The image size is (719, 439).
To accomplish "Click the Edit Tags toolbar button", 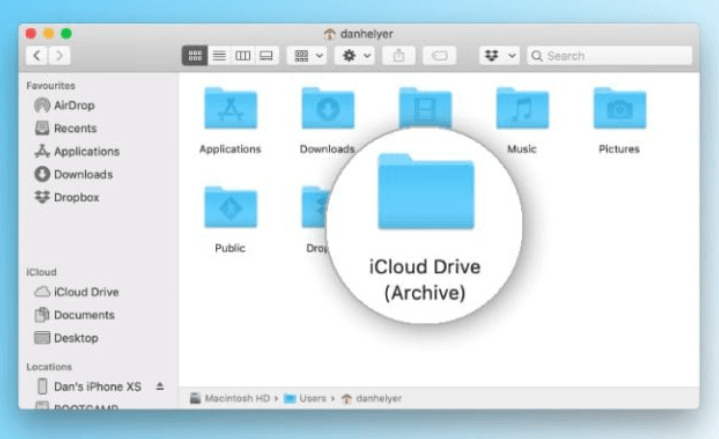I will [x=439, y=56].
